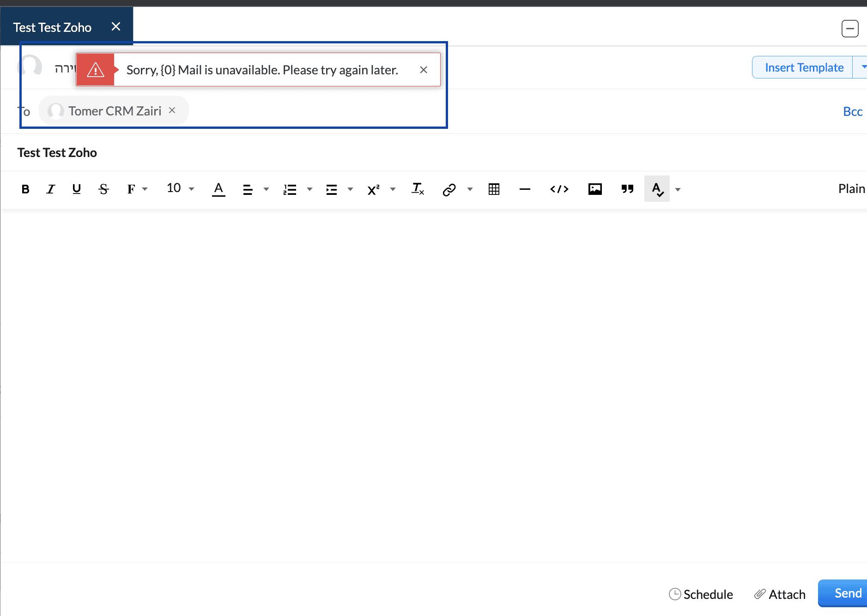This screenshot has width=867, height=616.
Task: Add a Bcc recipient
Action: click(x=853, y=112)
